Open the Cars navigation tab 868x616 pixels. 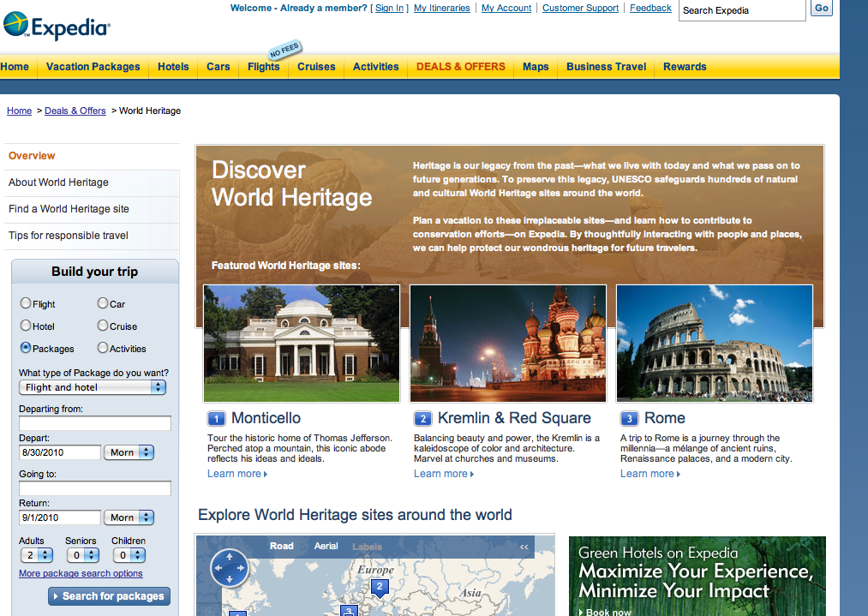218,67
